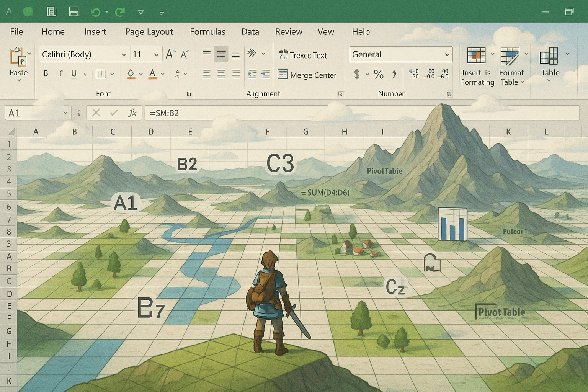Viewport: 588px width, 392px height.
Task: Click the Increase Decimal icon
Action: (414, 74)
